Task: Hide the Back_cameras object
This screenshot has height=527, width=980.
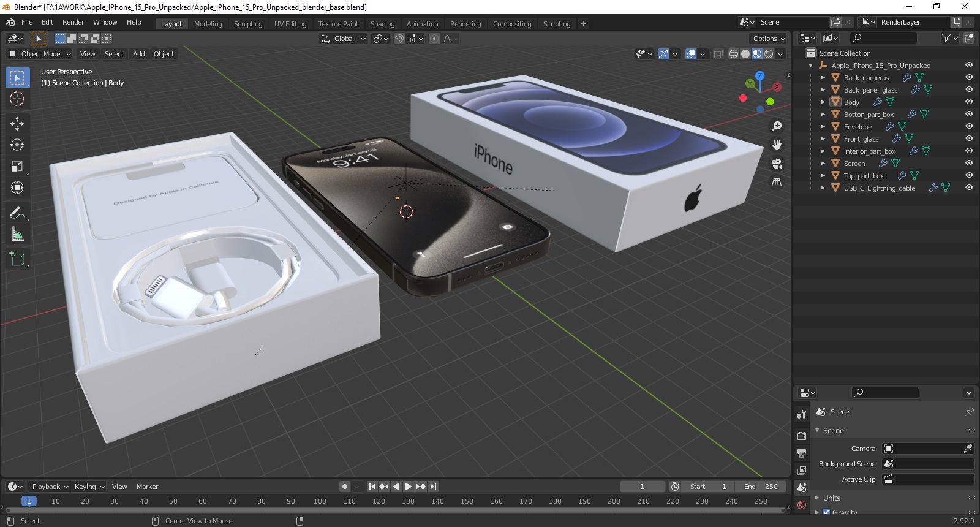Action: (969, 77)
